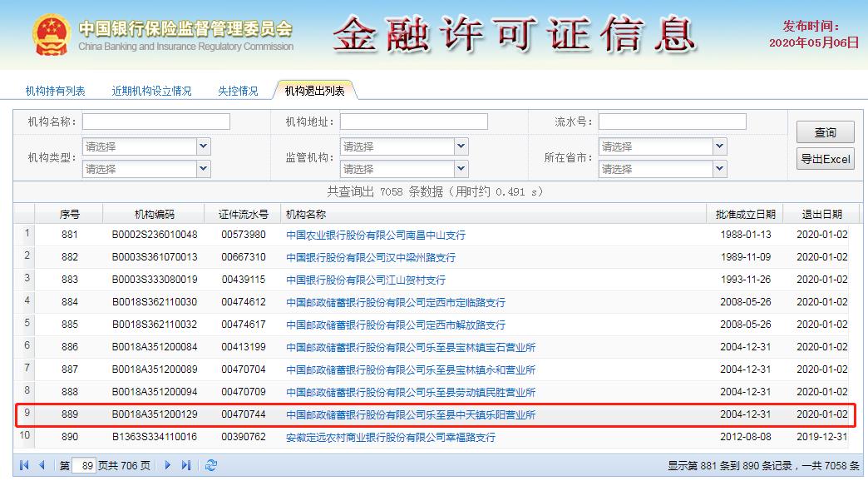Click the refresh icon in pagination bar

click(x=211, y=465)
